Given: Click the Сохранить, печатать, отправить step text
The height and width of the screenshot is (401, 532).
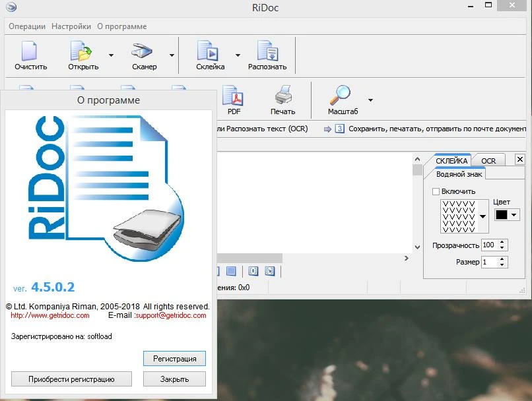Looking at the screenshot, I should click(438, 129).
